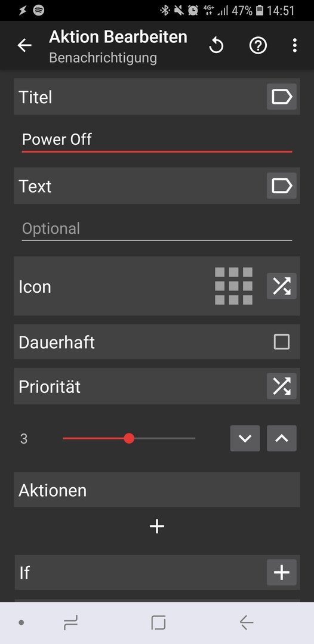Screen dimensions: 314x644
Task: Open the help question mark icon
Action: [258, 45]
